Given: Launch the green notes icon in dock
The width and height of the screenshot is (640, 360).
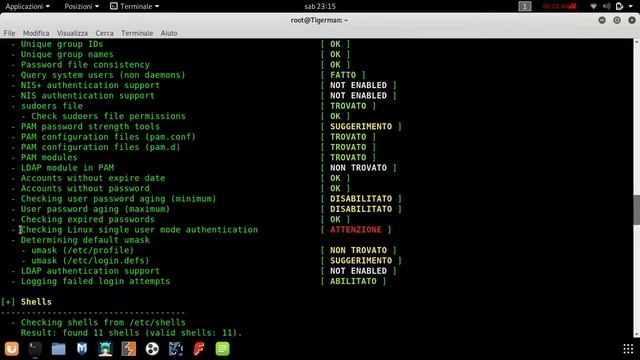Looking at the screenshot, I should click(x=222, y=349).
